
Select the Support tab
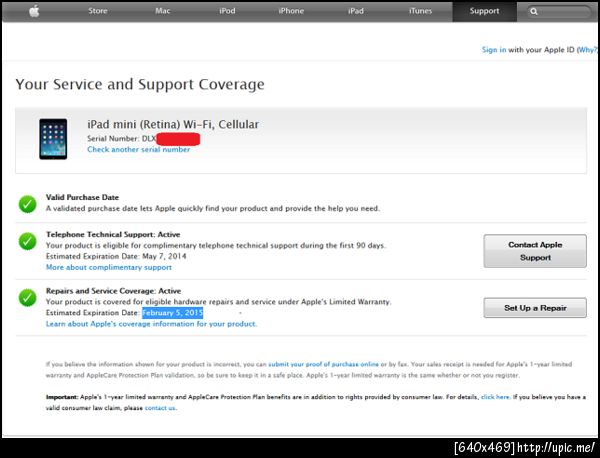coord(484,11)
